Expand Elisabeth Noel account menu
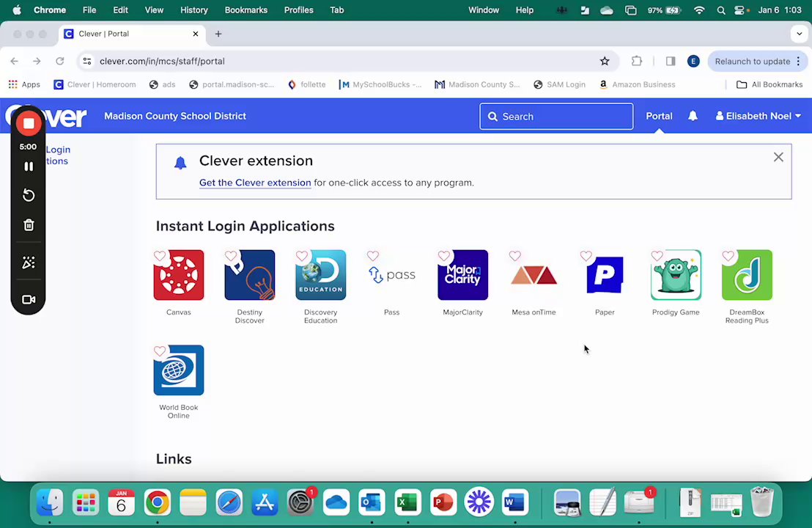Viewport: 812px width, 528px height. pos(759,116)
